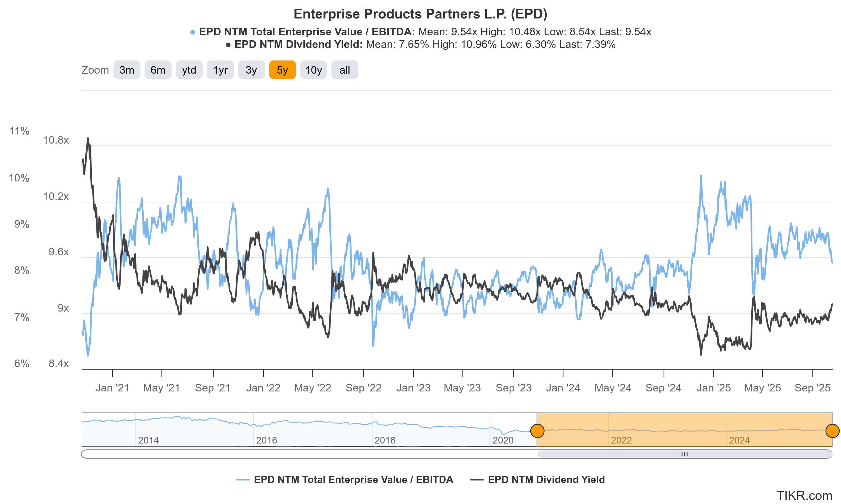
Task: Select the 3m zoom option
Action: pyautogui.click(x=127, y=70)
